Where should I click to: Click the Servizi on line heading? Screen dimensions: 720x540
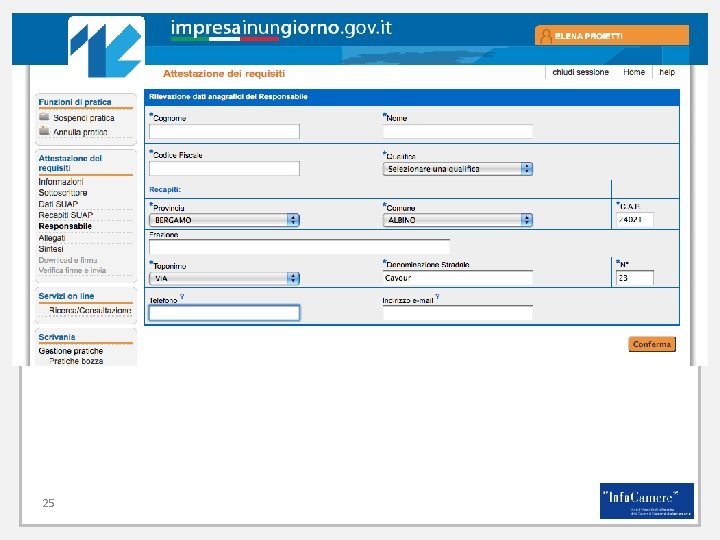click(66, 296)
